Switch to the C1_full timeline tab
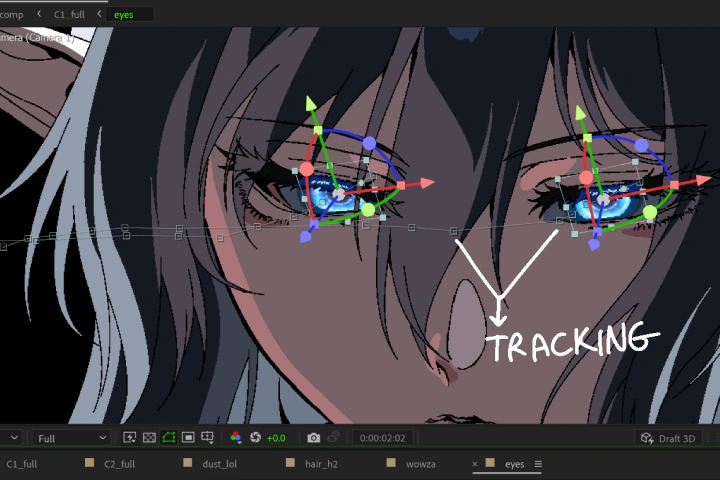The width and height of the screenshot is (720, 480). (22, 464)
